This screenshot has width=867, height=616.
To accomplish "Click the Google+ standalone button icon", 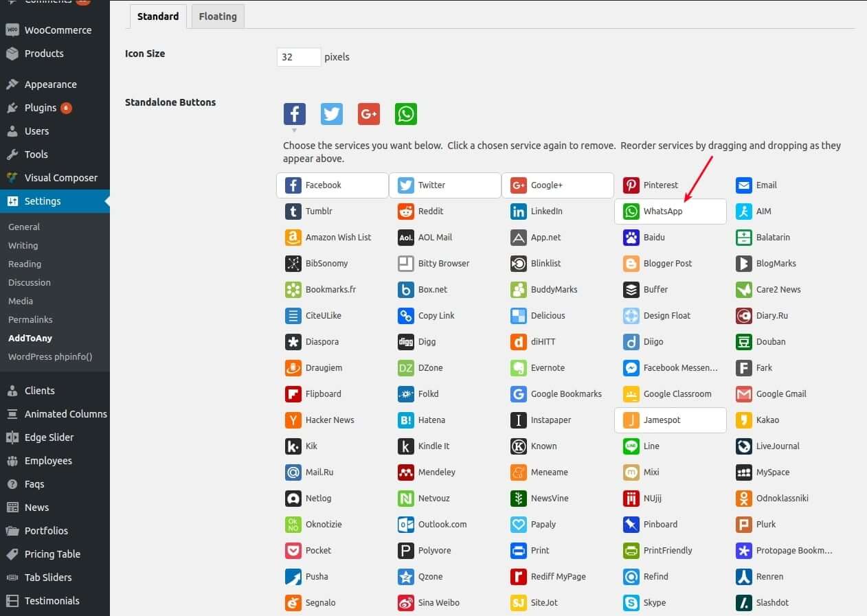I will pyautogui.click(x=369, y=114).
